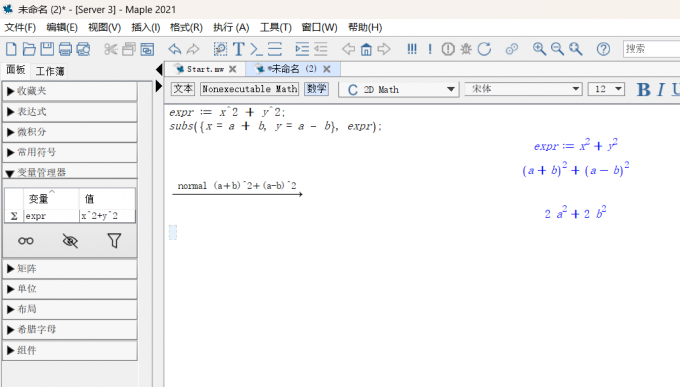Open the 宋体 font dropdown
The width and height of the screenshot is (680, 387).
point(523,89)
